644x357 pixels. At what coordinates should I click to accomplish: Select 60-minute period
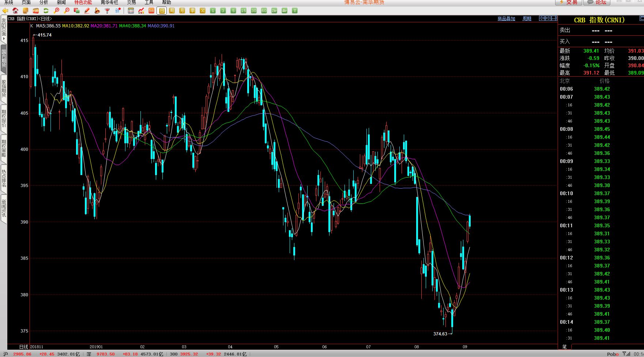click(x=264, y=11)
